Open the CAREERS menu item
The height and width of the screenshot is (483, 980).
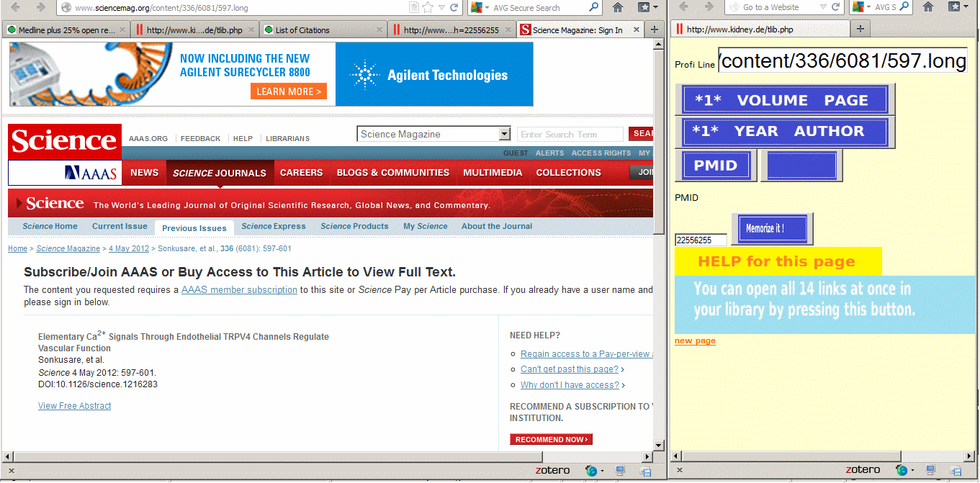click(301, 173)
